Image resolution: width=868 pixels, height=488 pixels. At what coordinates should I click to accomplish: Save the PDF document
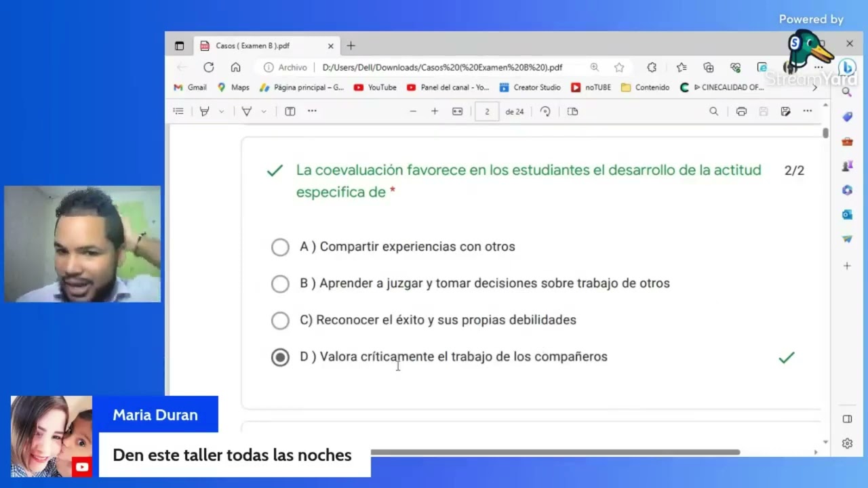click(x=764, y=111)
